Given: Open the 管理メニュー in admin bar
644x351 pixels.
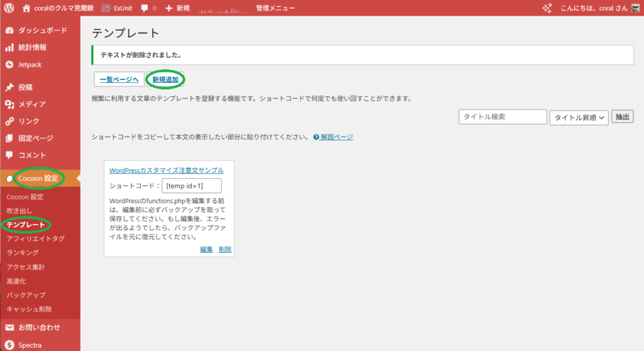Looking at the screenshot, I should (x=275, y=8).
